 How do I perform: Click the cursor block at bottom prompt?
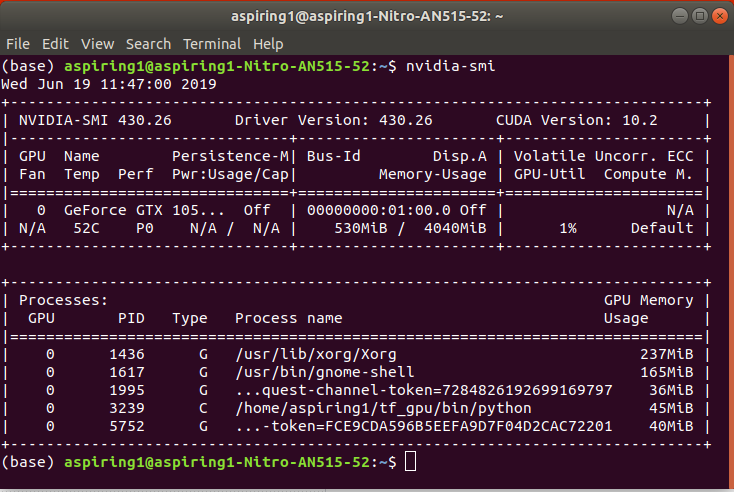[x=411, y=462]
